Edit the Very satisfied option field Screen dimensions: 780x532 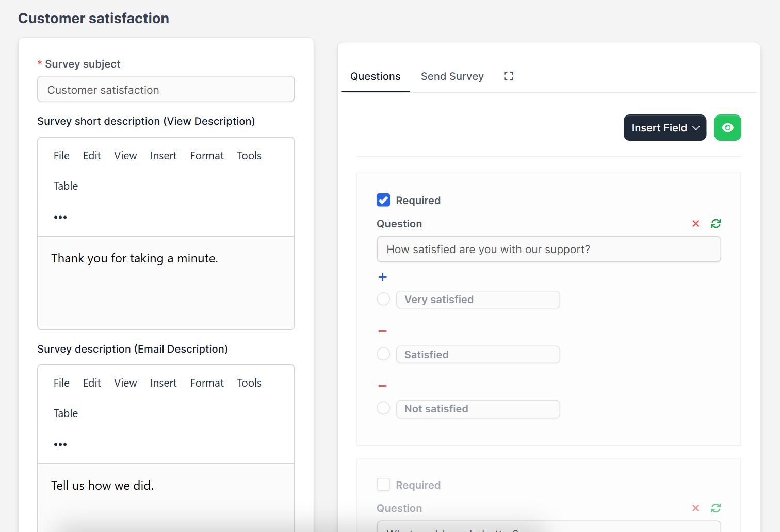tap(478, 300)
